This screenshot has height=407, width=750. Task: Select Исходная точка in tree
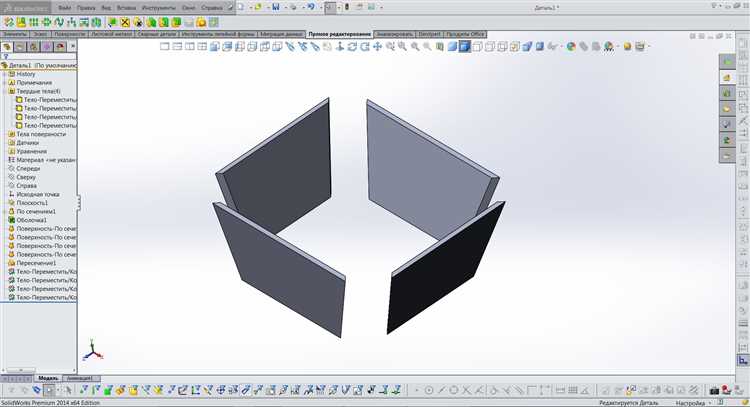pos(38,194)
